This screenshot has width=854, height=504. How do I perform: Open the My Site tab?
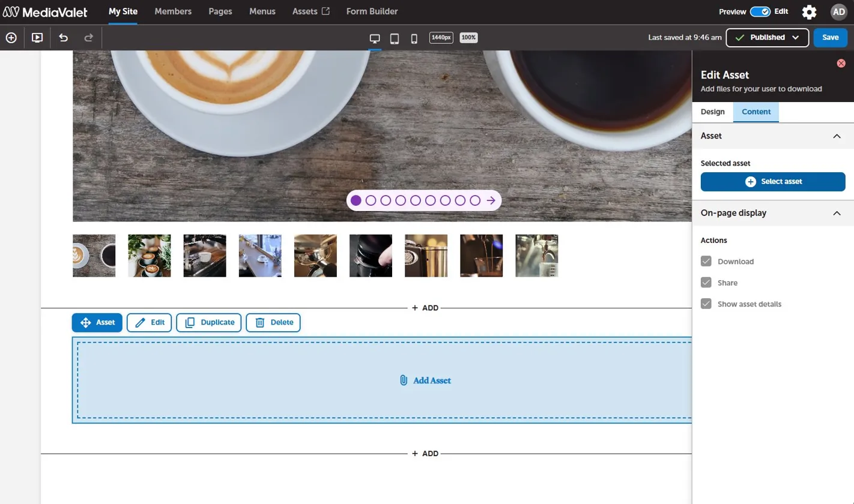point(123,11)
